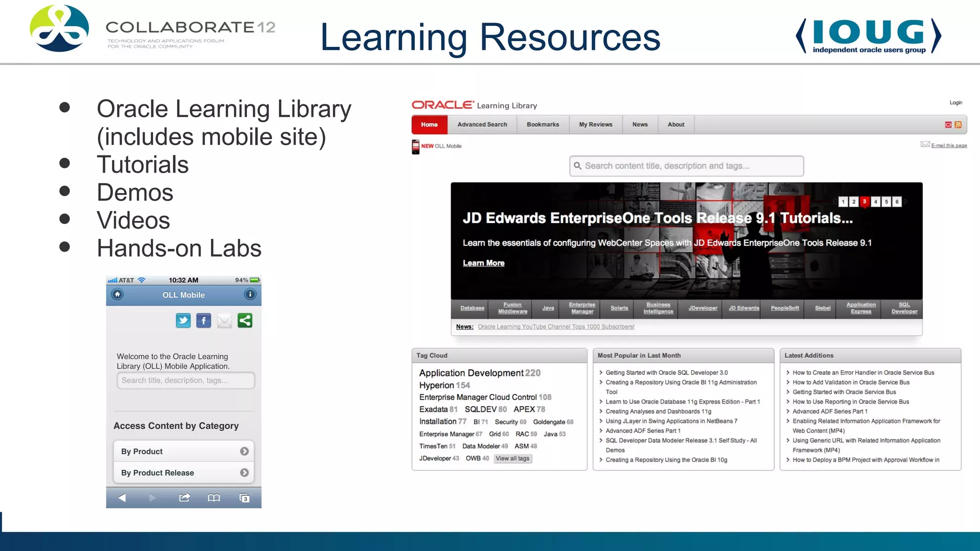Open the PeopleSoft product category

(x=785, y=308)
